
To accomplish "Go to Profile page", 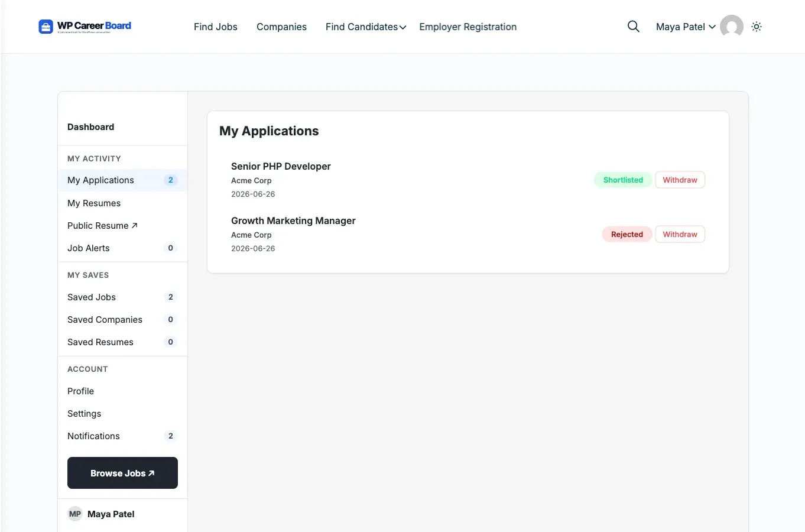I will point(122,391).
